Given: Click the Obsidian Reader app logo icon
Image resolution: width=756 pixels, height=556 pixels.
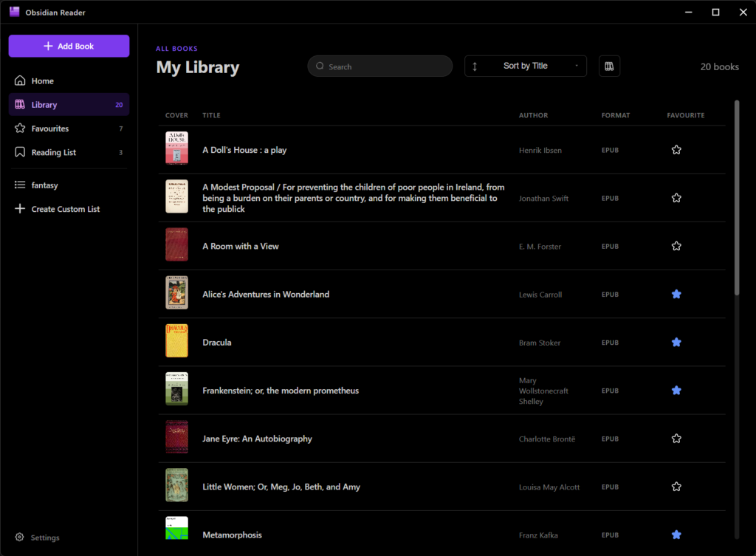Looking at the screenshot, I should (x=15, y=12).
